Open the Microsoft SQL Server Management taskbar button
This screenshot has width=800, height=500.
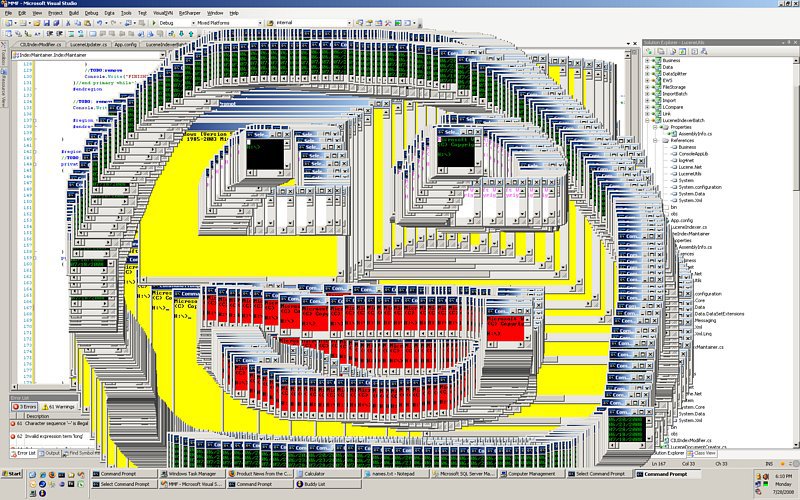pos(464,474)
